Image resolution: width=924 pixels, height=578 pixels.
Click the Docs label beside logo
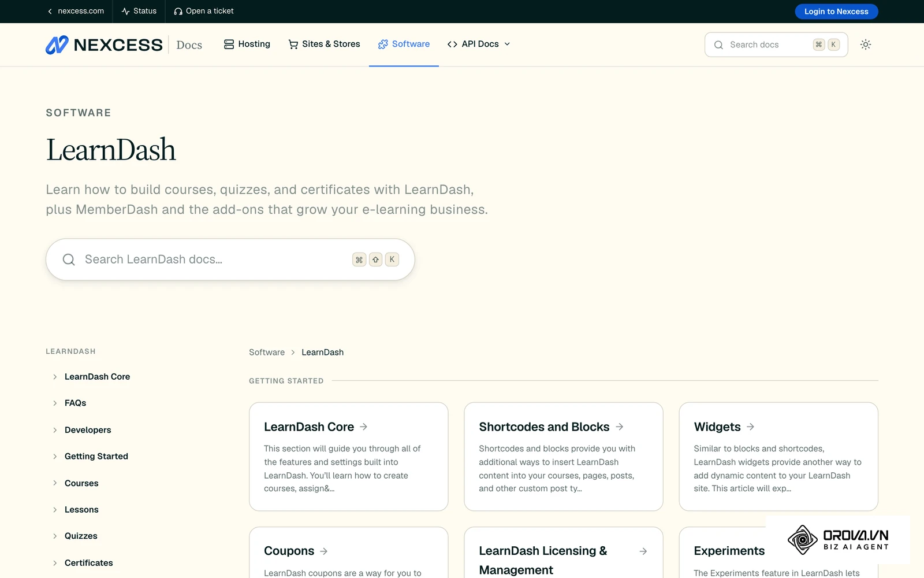coord(189,45)
